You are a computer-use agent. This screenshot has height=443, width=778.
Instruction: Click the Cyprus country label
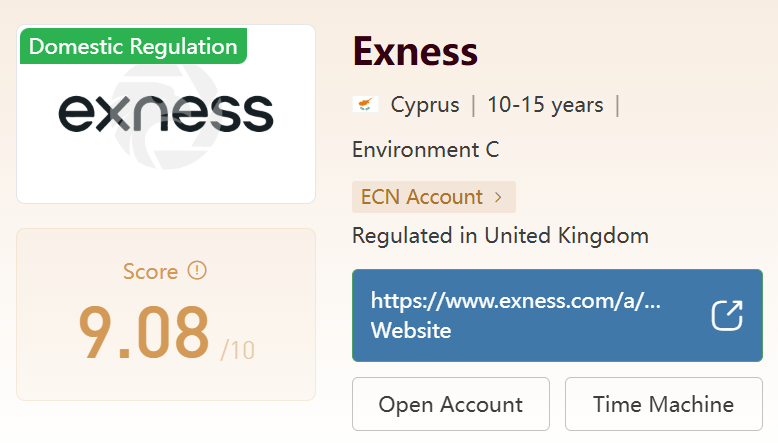425,104
